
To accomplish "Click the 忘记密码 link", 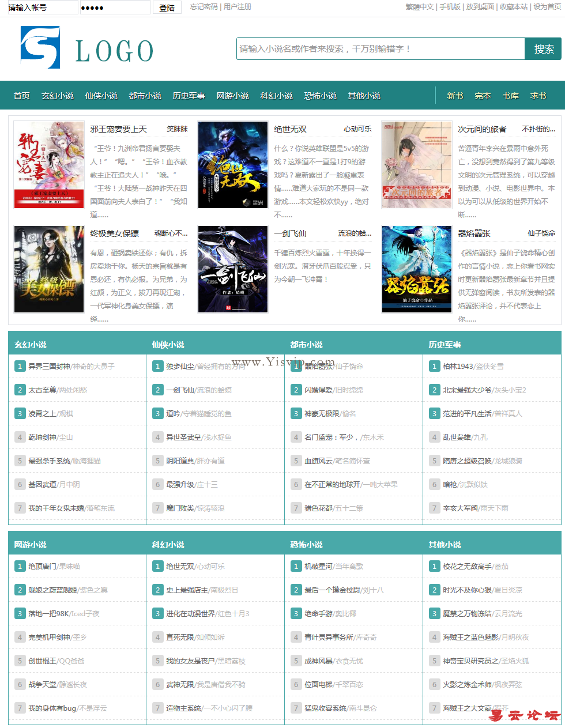I will 204,7.
